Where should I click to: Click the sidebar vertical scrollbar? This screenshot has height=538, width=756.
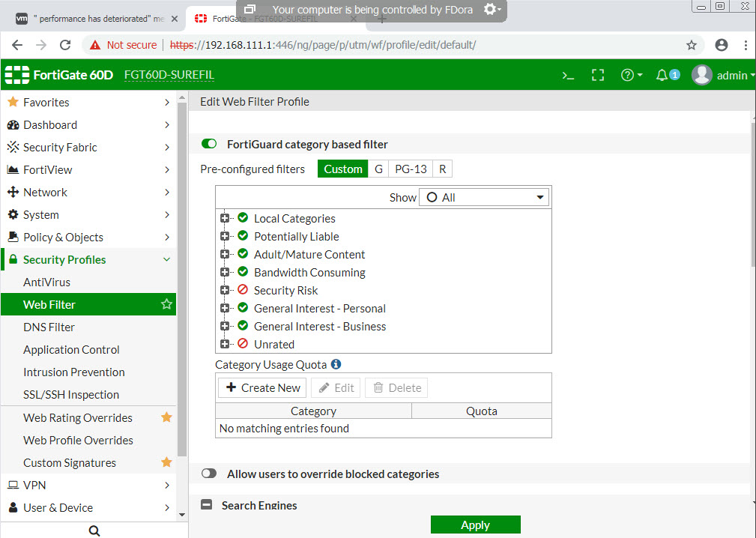coord(182,279)
